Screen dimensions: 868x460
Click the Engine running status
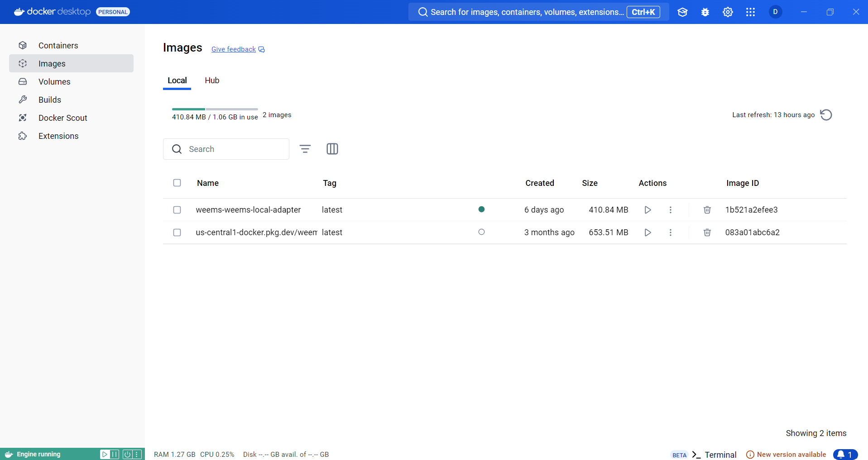(38, 454)
